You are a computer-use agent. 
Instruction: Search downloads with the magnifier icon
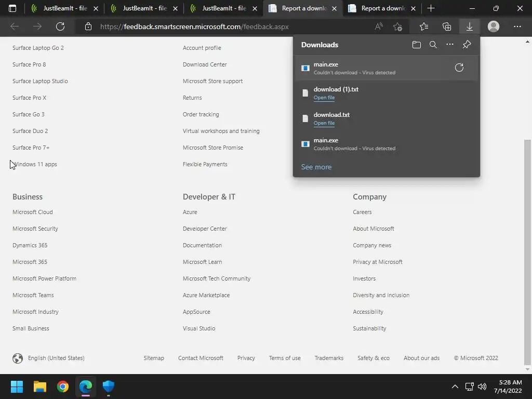coord(433,45)
